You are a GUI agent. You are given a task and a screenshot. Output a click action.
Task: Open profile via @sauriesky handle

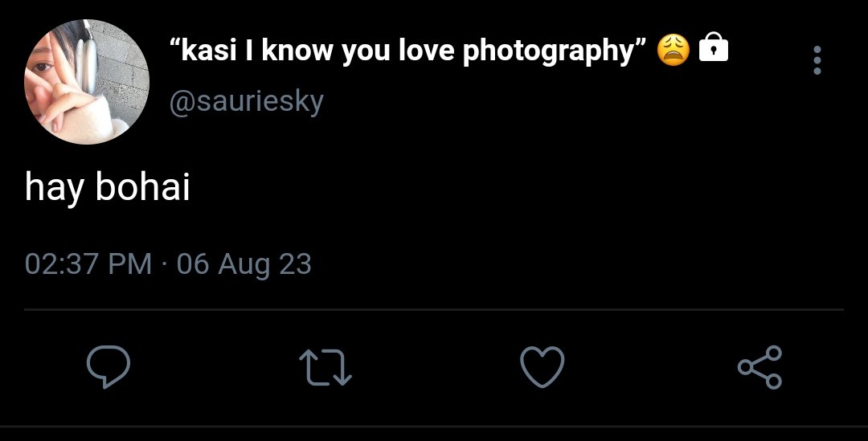(247, 102)
